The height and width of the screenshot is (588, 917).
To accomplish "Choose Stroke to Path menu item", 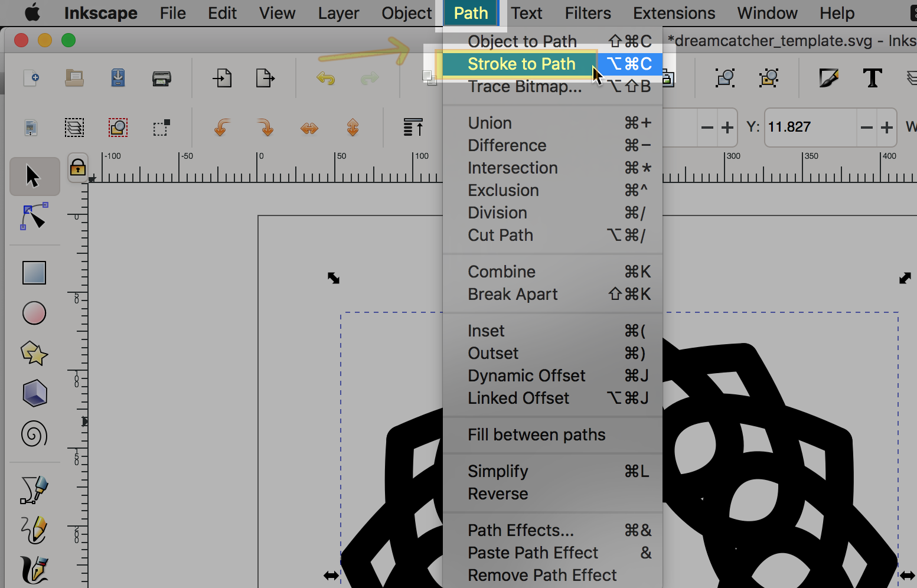I will pyautogui.click(x=521, y=64).
